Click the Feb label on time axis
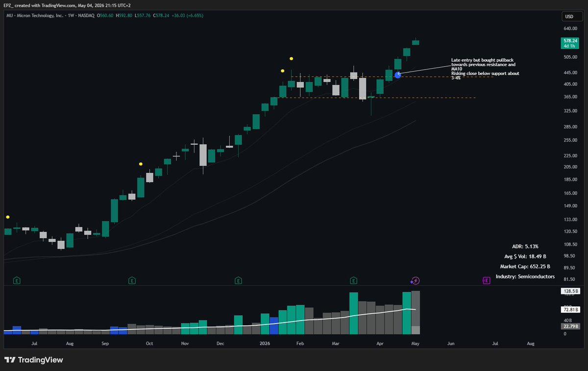The width and height of the screenshot is (588, 371). click(300, 344)
